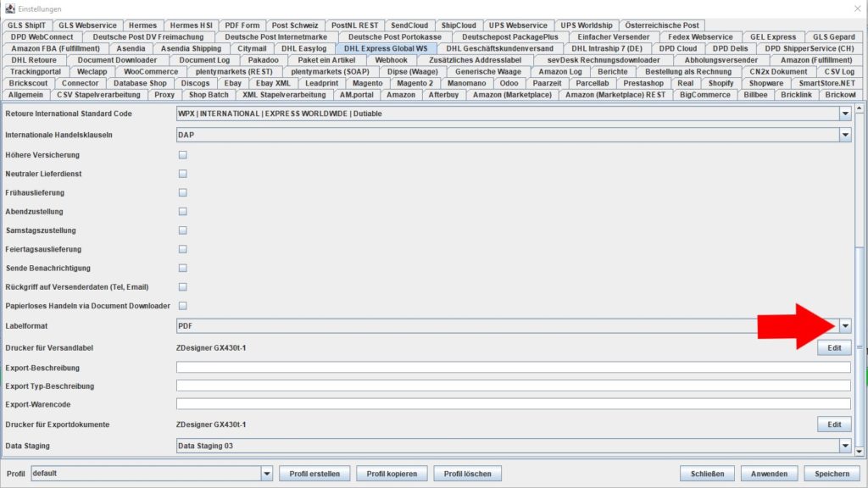Image resolution: width=868 pixels, height=488 pixels.
Task: Open the CSV Stapelverarbeitung tab
Action: click(98, 95)
